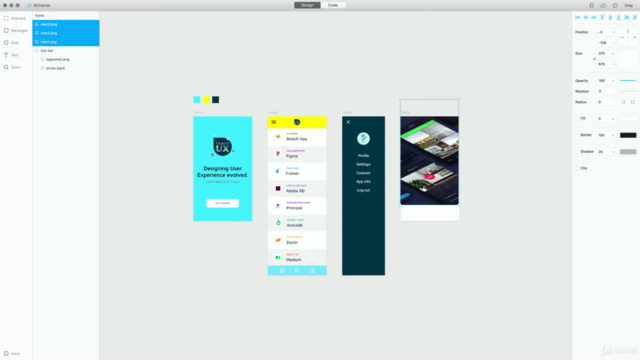
Task: Click the Rotation value field
Action: [605, 91]
